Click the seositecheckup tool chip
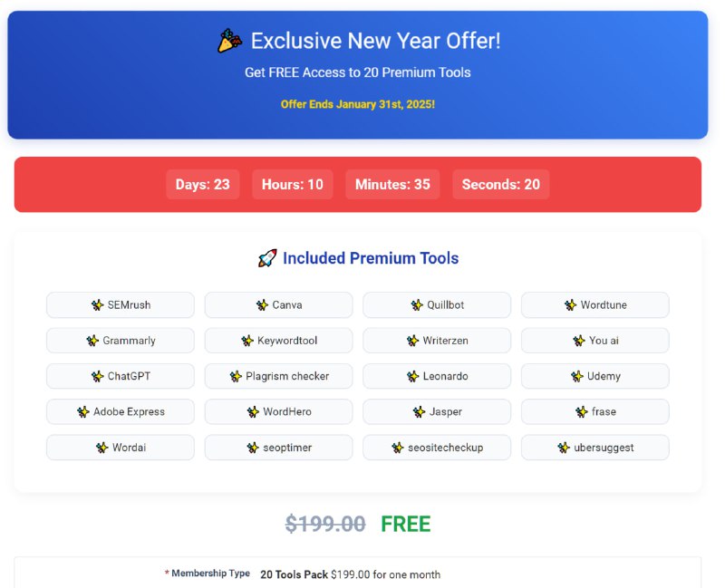The height and width of the screenshot is (588, 725). (437, 448)
